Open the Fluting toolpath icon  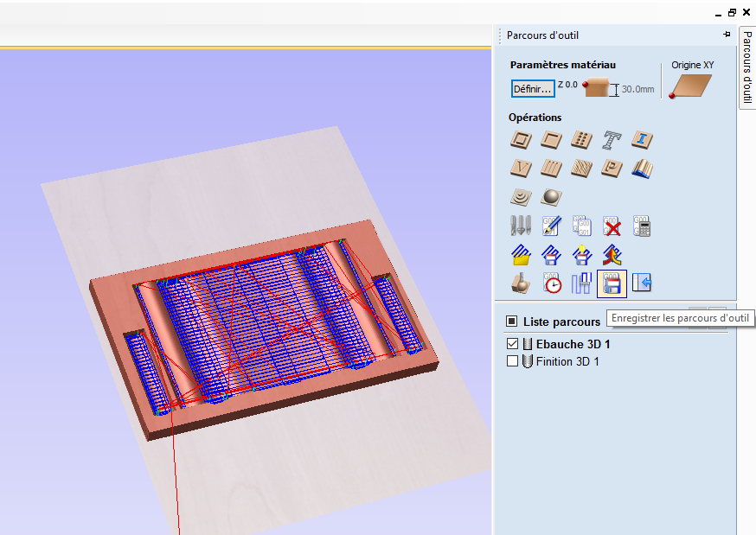pos(551,169)
